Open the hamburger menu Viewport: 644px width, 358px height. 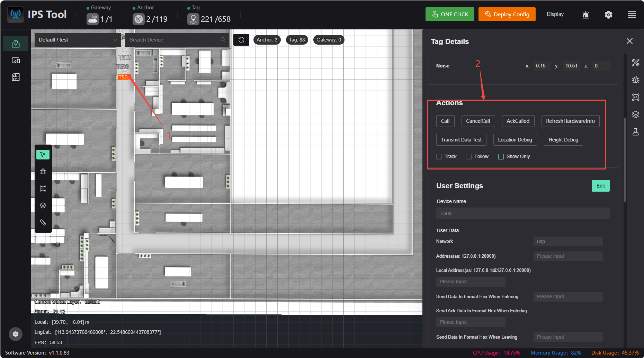(632, 15)
